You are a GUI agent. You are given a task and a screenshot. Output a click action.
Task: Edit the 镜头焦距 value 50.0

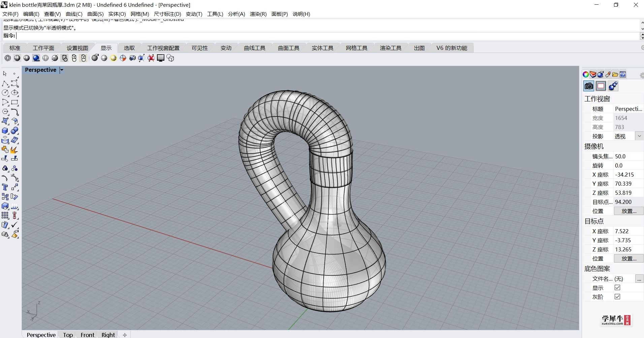click(628, 156)
